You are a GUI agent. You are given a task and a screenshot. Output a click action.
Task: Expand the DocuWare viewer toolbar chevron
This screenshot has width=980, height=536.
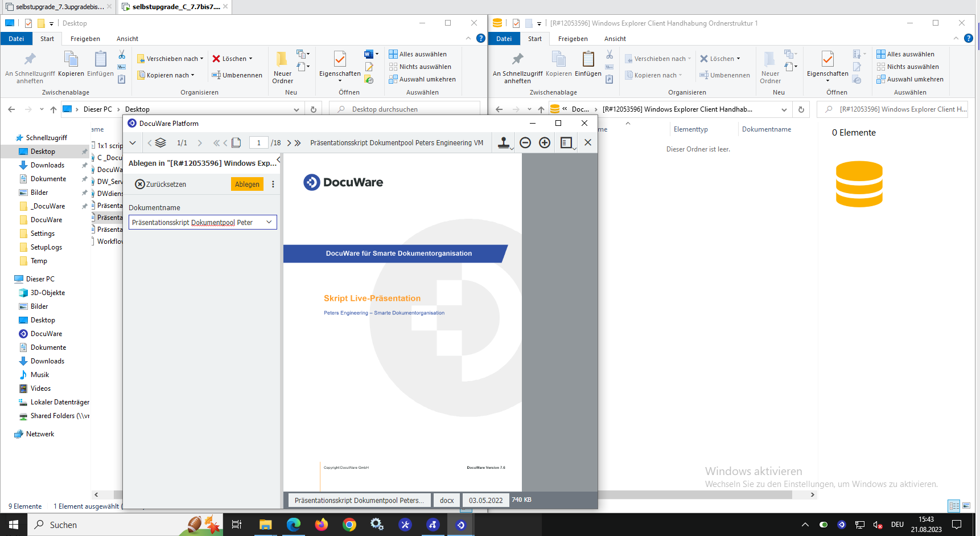coord(133,143)
